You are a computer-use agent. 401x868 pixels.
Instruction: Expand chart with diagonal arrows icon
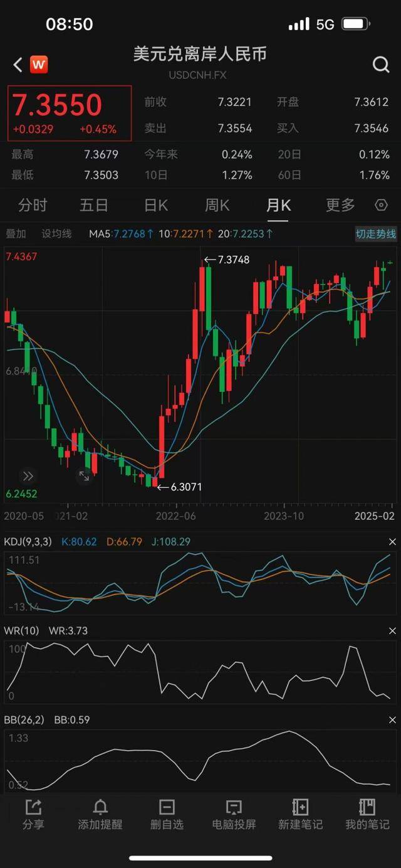point(84,476)
